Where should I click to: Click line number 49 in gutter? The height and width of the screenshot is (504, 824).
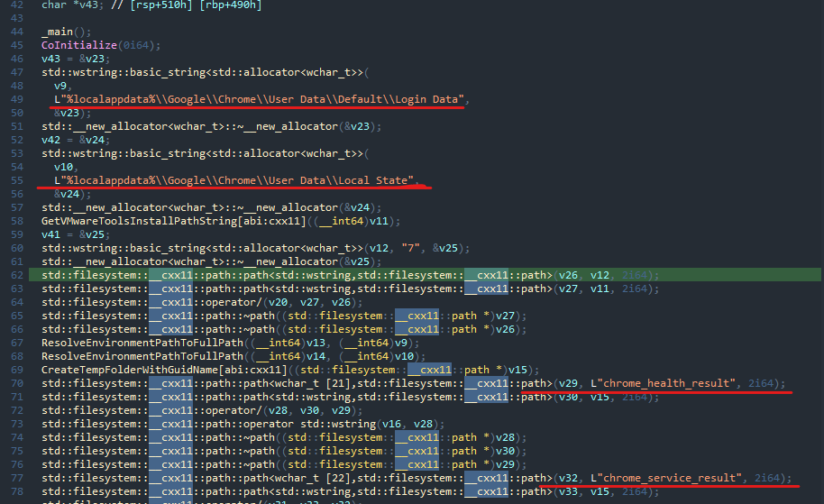[x=17, y=99]
